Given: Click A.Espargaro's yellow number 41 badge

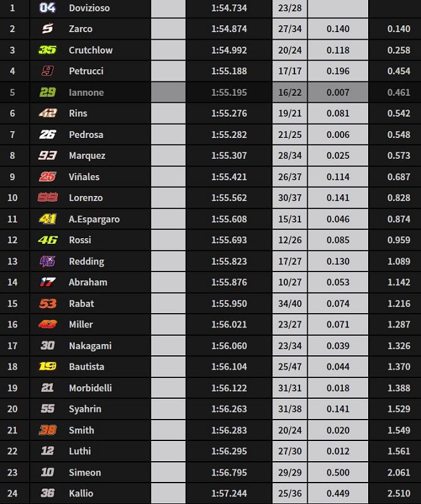Looking at the screenshot, I should pyautogui.click(x=47, y=219).
